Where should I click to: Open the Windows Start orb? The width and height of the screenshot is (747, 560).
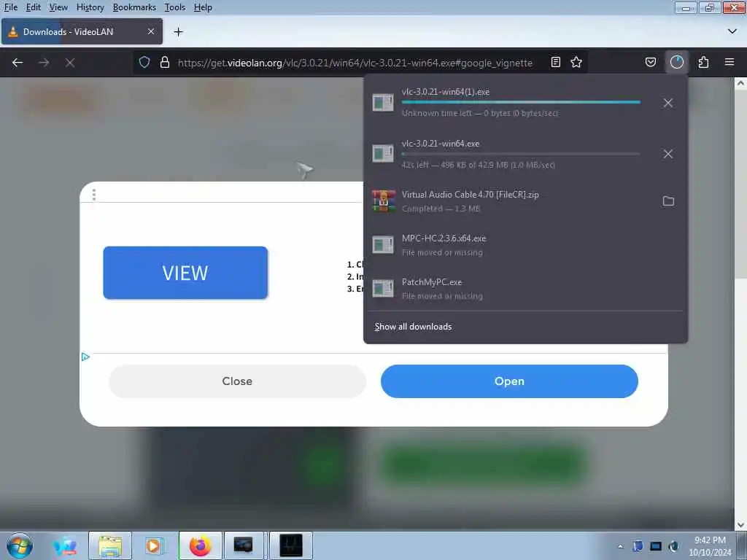click(20, 545)
